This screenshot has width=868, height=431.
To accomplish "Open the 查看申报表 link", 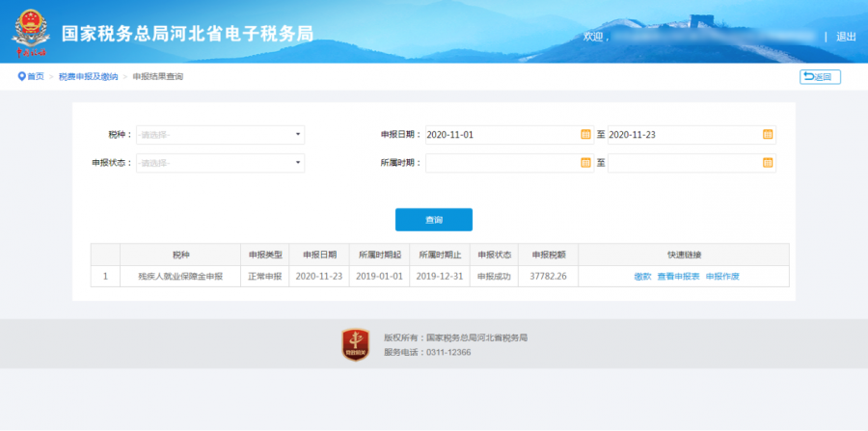I will (678, 277).
